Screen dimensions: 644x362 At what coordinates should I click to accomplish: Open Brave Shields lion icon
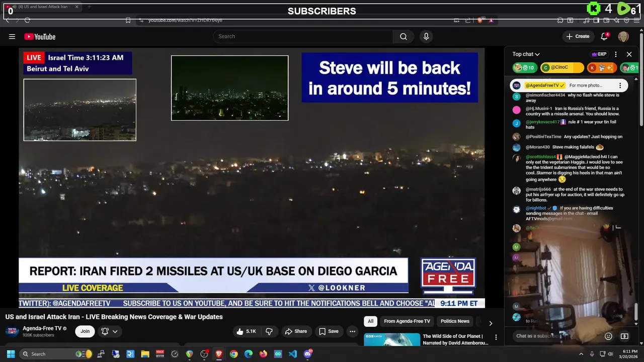[x=480, y=20]
